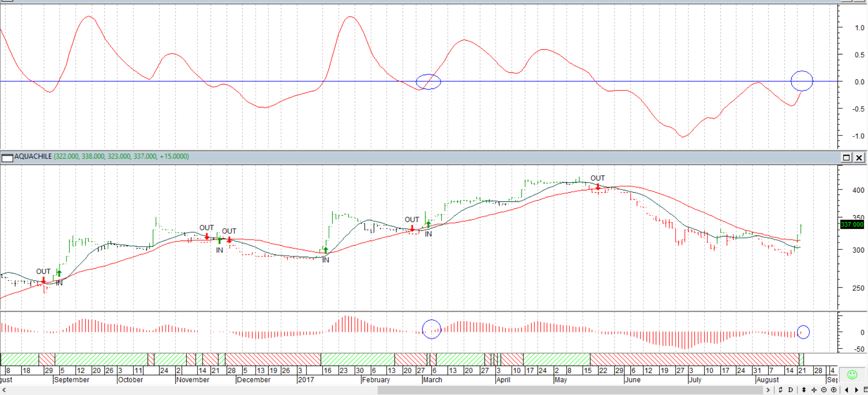Click the green smiley face icon

coord(852,375)
